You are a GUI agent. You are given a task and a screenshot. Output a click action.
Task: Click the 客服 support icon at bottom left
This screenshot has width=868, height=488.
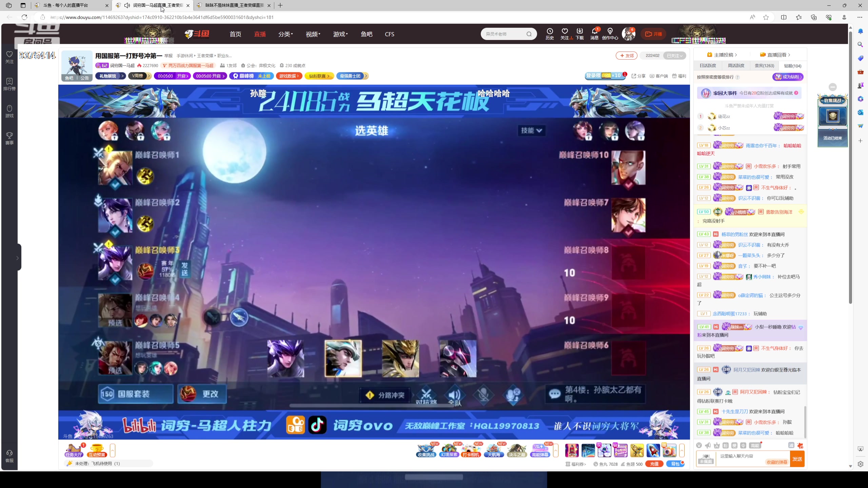pos(9,454)
